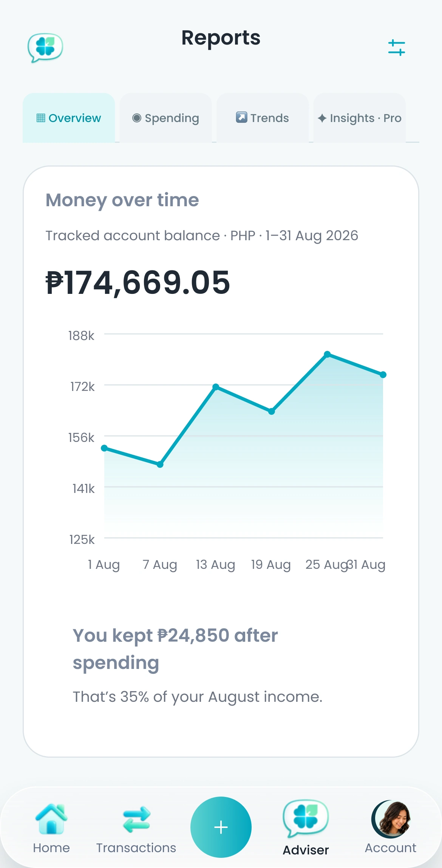The height and width of the screenshot is (868, 442).
Task: Open Adviser clover chat icon
Action: pos(306,819)
